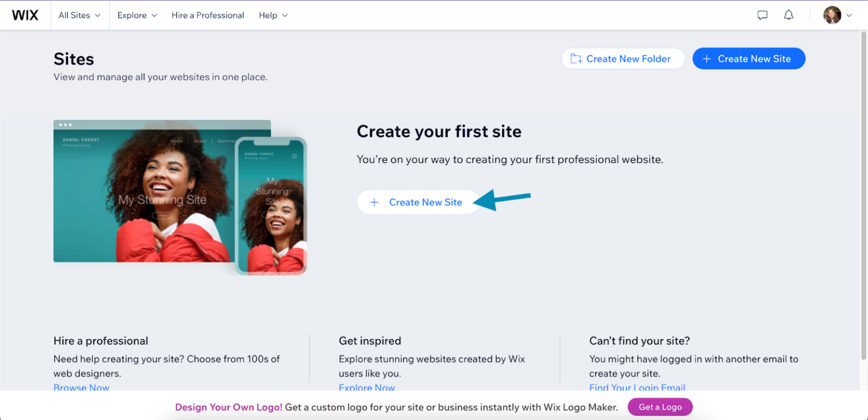
Task: Click the folder icon in Create New Folder
Action: 576,58
